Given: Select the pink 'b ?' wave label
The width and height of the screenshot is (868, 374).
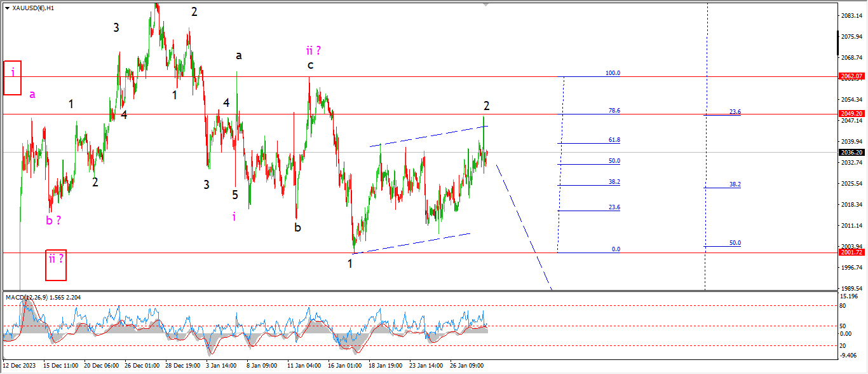Looking at the screenshot, I should (53, 221).
